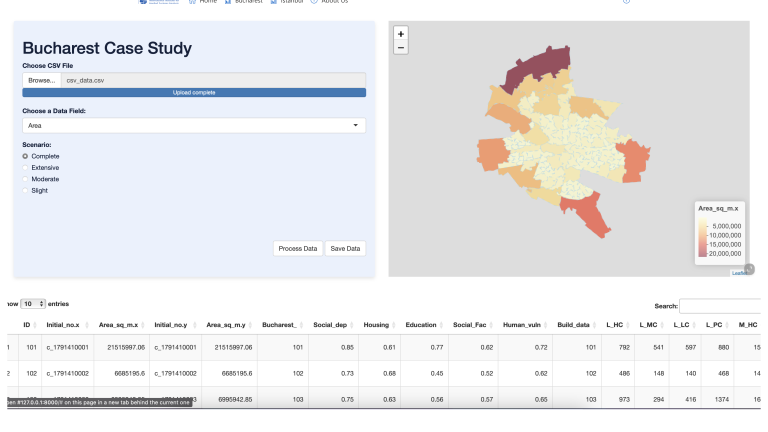
Task: Sort table by Area_sq_m.x column
Action: (121, 325)
